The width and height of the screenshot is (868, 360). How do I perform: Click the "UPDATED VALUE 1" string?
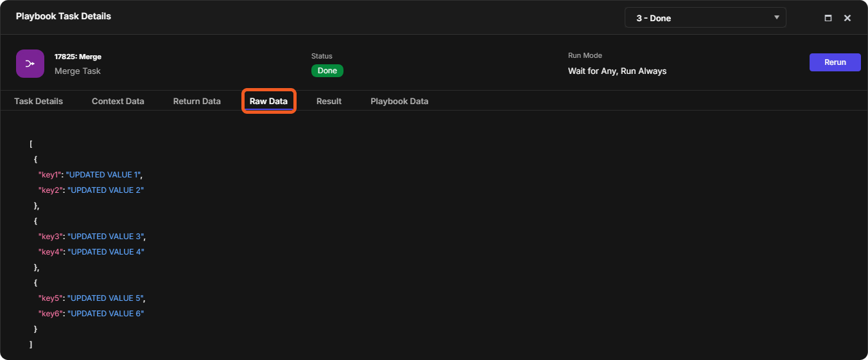[103, 175]
